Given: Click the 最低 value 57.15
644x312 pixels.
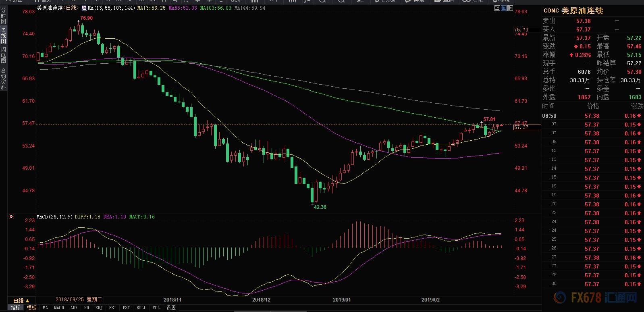Looking at the screenshot, I should (x=634, y=55).
